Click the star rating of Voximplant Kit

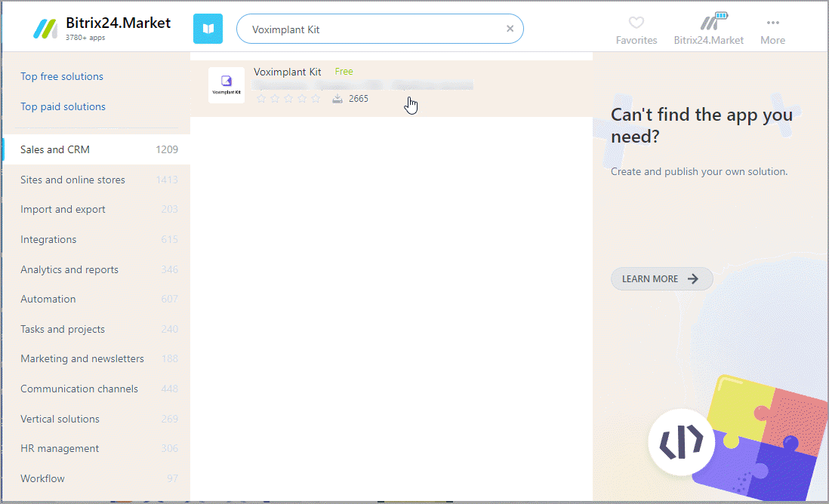point(288,99)
